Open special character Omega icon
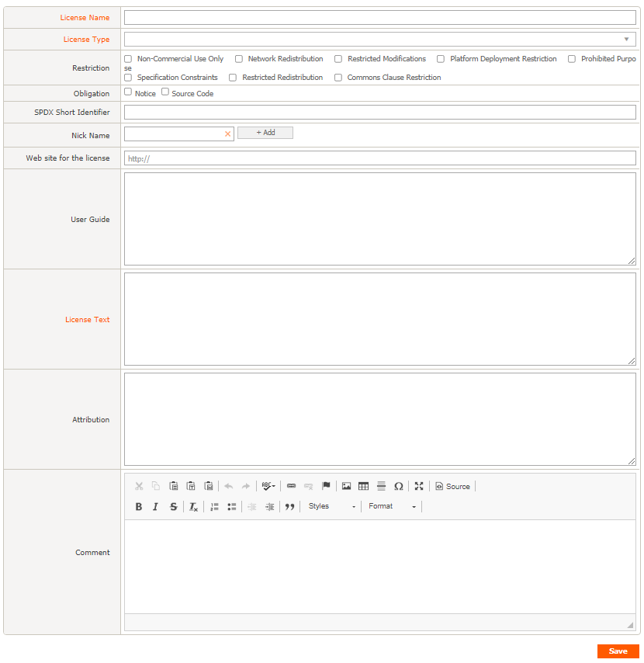This screenshot has height=663, width=644. click(x=399, y=486)
